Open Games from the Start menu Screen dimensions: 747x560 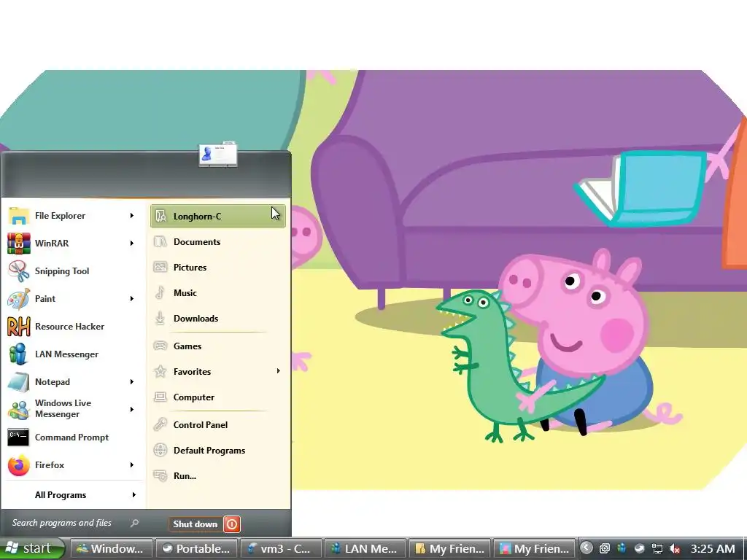coord(217,346)
